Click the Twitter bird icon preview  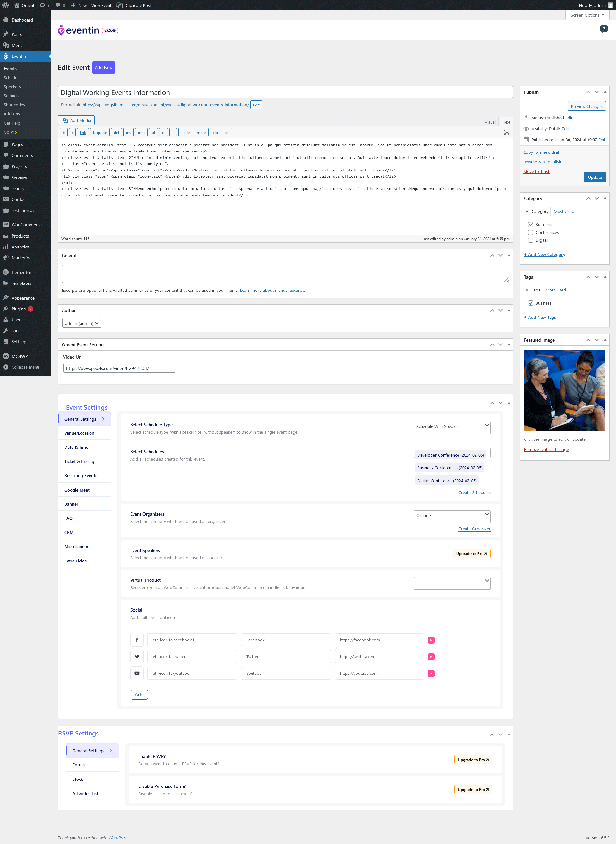(137, 657)
